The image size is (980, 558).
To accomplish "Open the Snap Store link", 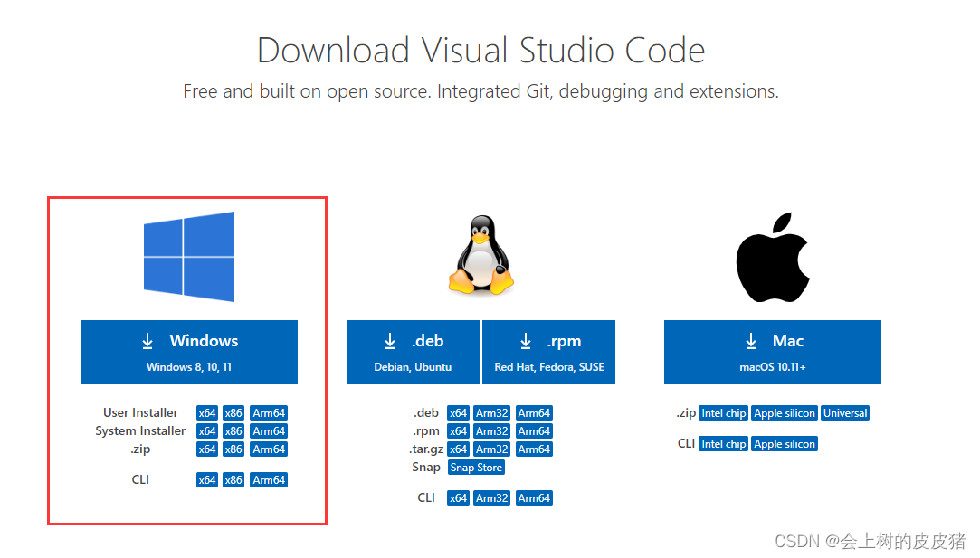I will coord(476,468).
